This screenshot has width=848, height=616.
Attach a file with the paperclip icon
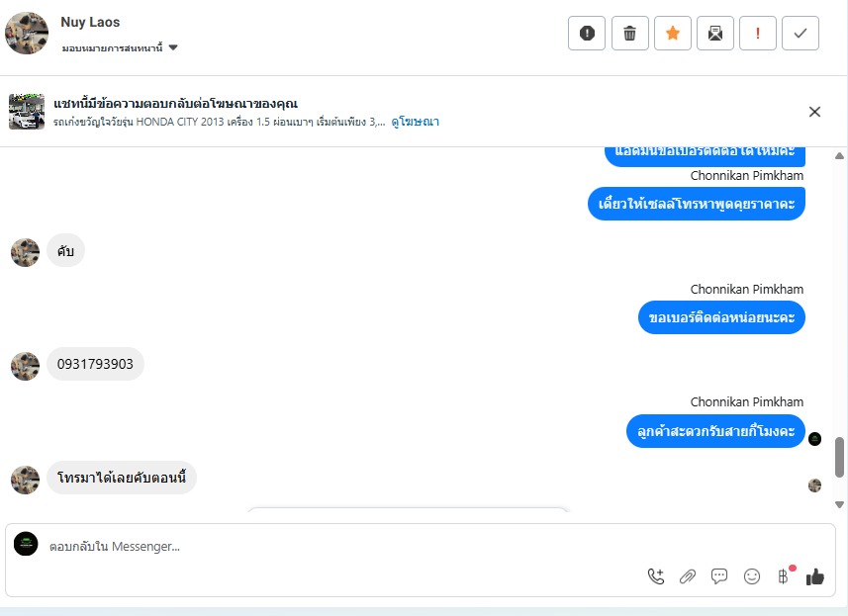tap(688, 576)
